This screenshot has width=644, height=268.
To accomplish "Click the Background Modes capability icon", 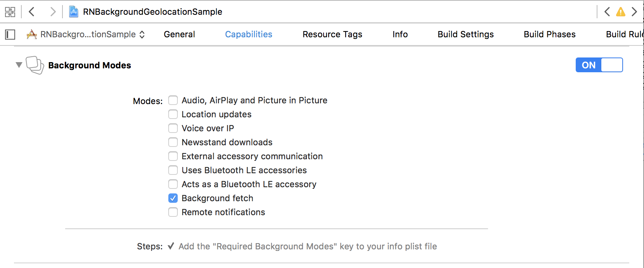I will click(x=35, y=65).
